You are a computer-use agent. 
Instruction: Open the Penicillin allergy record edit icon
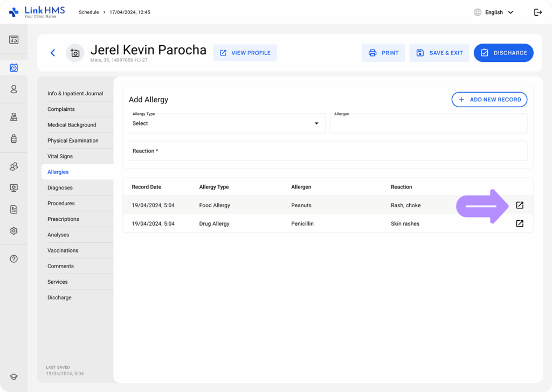pos(520,223)
